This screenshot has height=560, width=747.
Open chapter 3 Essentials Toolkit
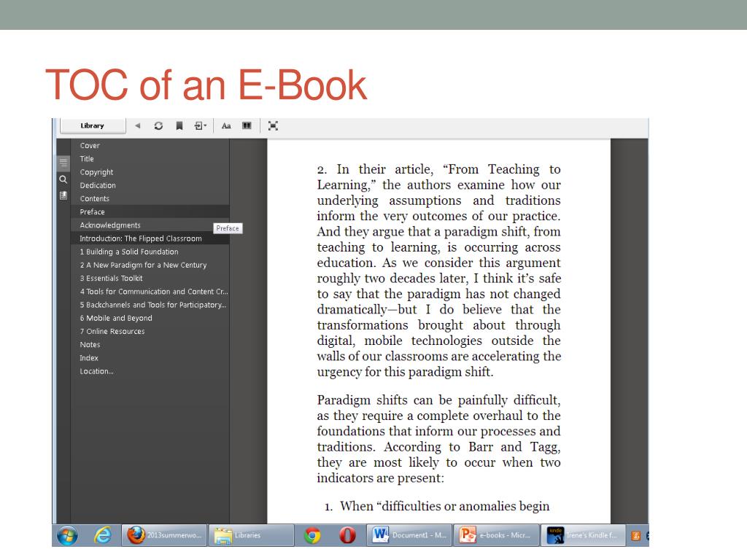point(150,279)
